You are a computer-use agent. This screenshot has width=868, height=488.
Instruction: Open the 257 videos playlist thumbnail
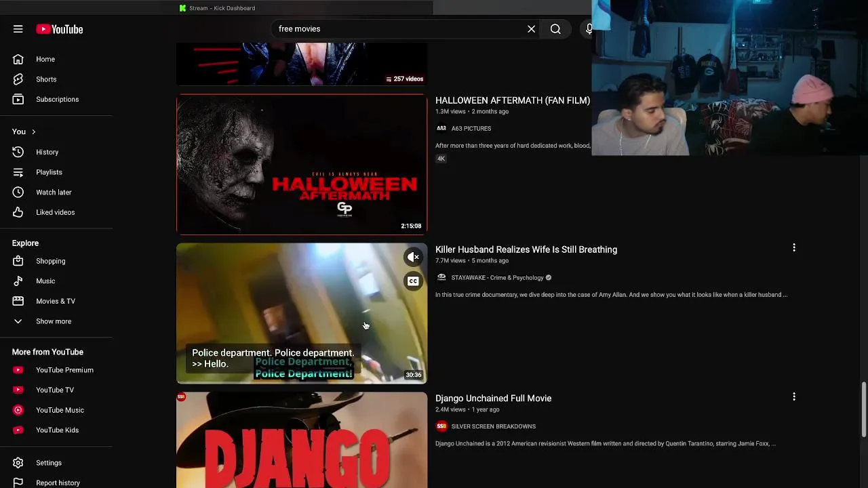[x=302, y=64]
